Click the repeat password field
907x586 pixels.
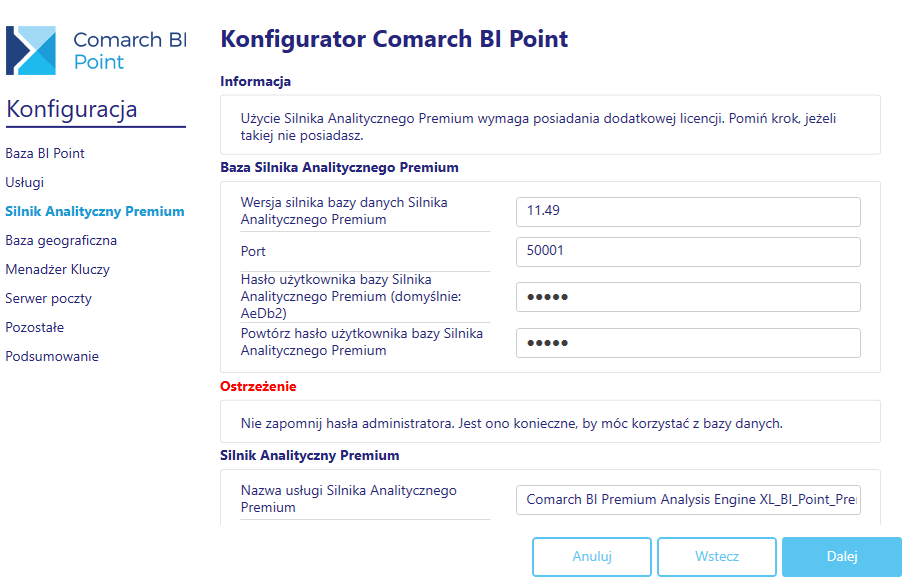click(x=688, y=343)
